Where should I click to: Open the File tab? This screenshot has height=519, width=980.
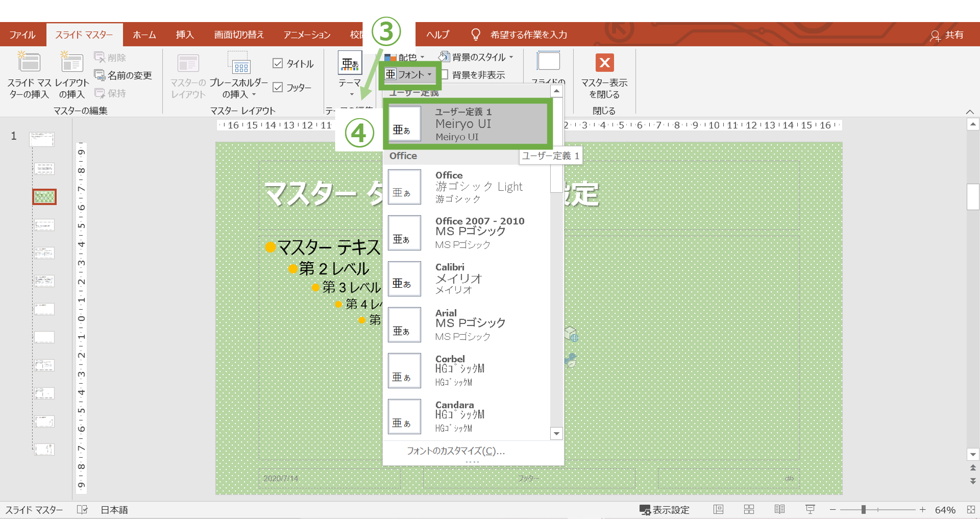(x=22, y=35)
